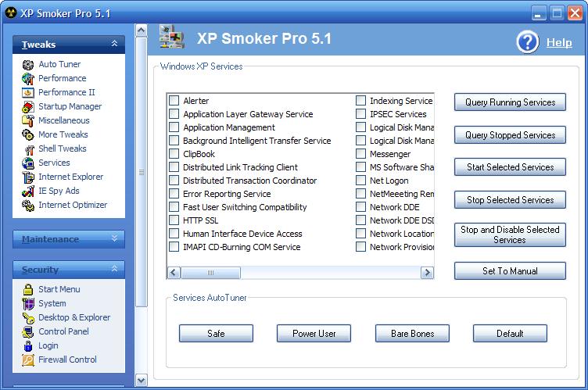Image resolution: width=588 pixels, height=390 pixels.
Task: Click the System shield icon
Action: point(27,303)
